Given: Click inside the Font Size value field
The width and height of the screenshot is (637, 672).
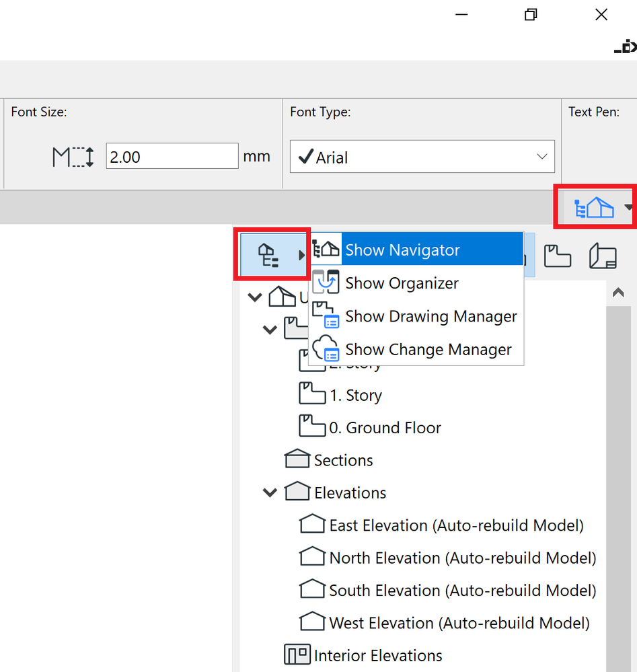Looking at the screenshot, I should coord(172,155).
